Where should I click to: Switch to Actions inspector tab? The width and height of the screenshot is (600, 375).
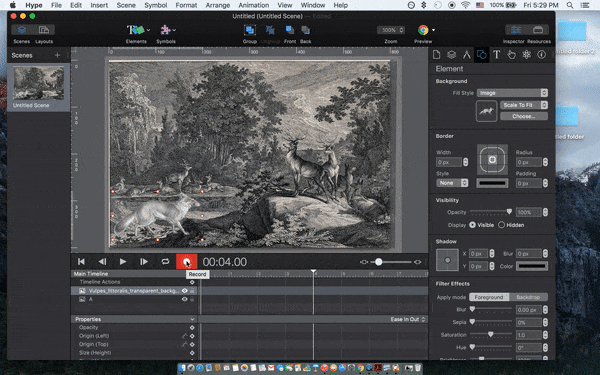[511, 55]
